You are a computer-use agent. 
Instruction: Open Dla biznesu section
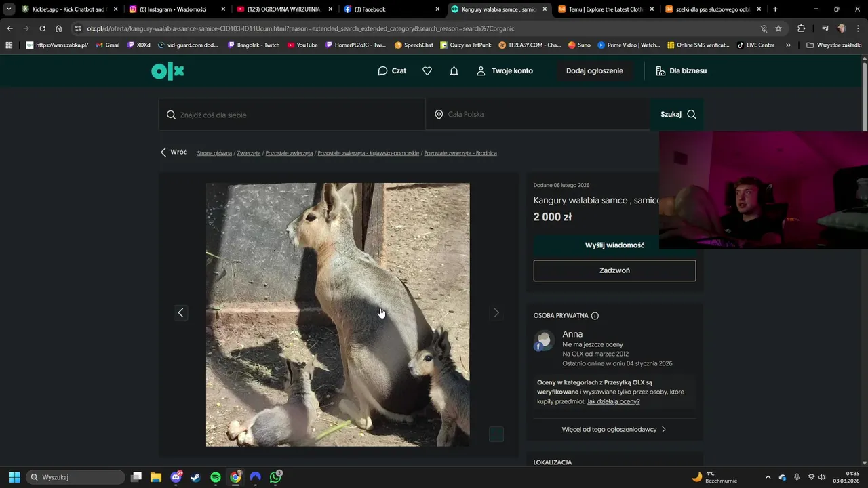coord(681,70)
